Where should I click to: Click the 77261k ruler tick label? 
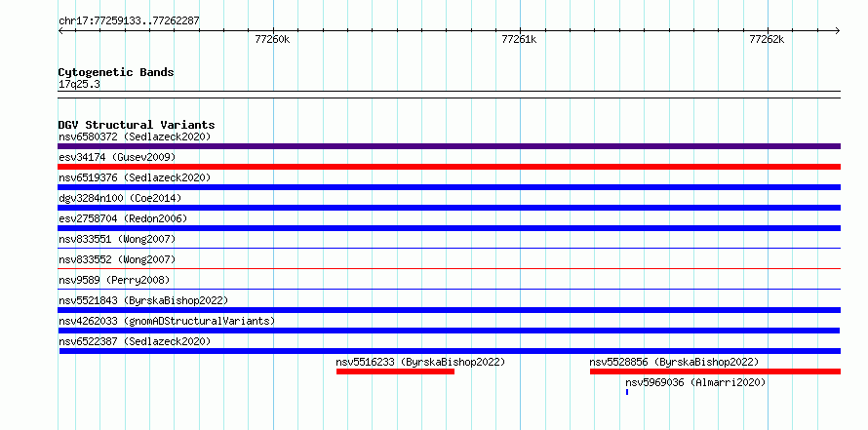click(519, 39)
